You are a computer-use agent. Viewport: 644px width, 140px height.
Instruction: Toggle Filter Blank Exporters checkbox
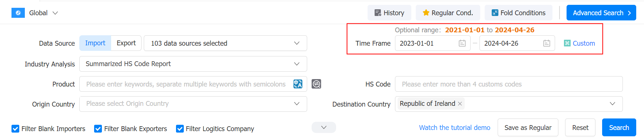pos(98,128)
